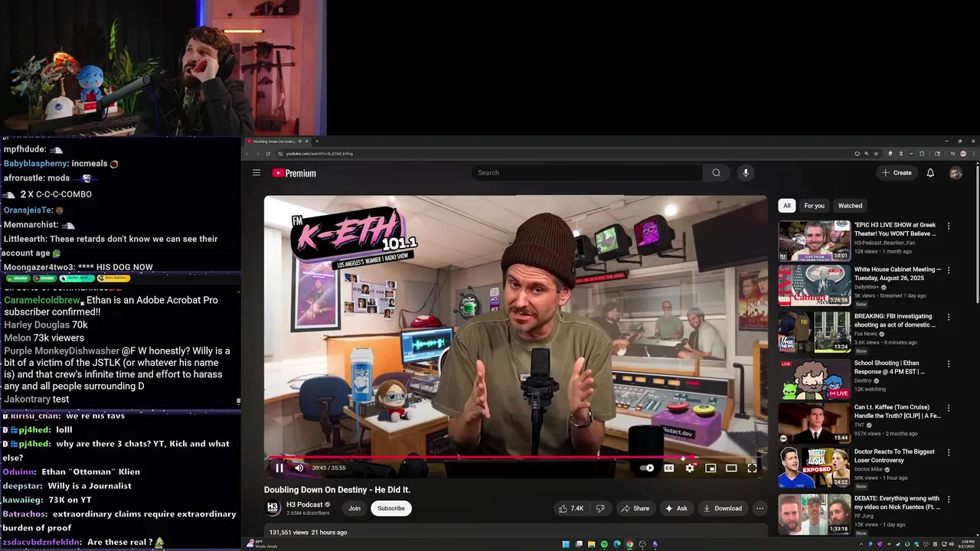Click the search magnifier button
Viewport: 980px width, 551px height.
[716, 173]
